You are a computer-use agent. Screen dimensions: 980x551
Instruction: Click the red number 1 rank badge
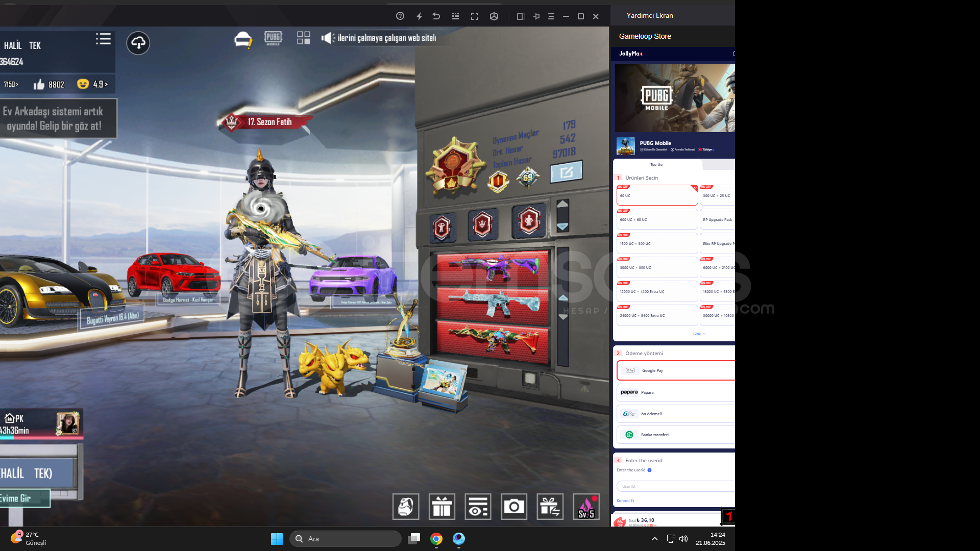coord(498,181)
